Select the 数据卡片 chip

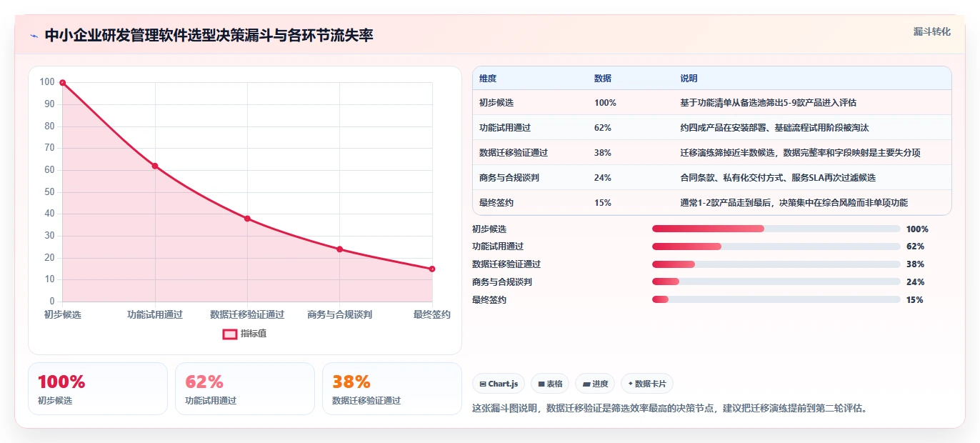pos(647,384)
